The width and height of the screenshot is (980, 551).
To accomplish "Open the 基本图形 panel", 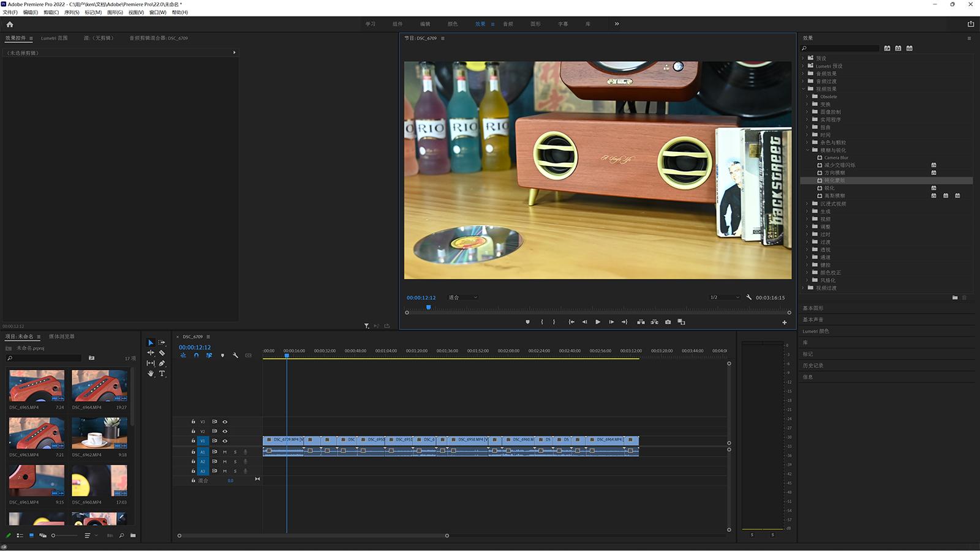I will point(813,309).
